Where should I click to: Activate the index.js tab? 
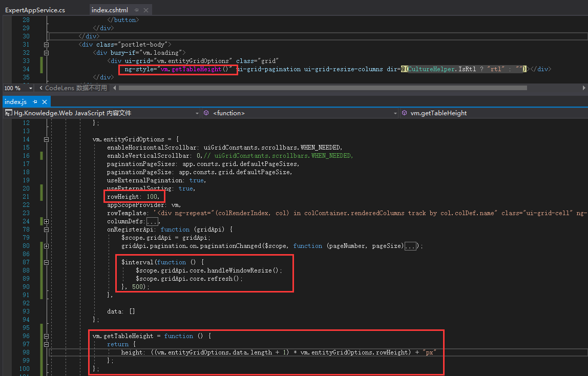tap(15, 101)
